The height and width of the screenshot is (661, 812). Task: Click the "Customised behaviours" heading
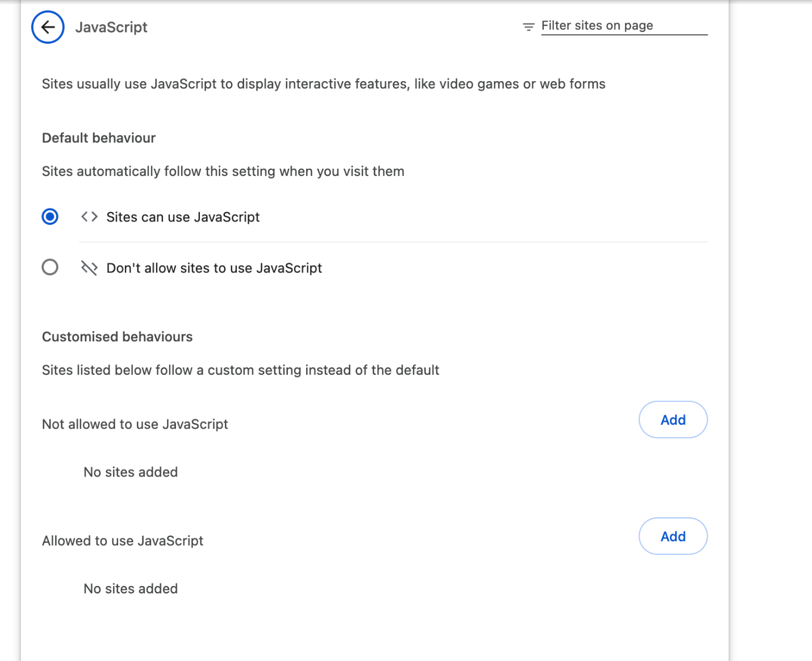(118, 337)
